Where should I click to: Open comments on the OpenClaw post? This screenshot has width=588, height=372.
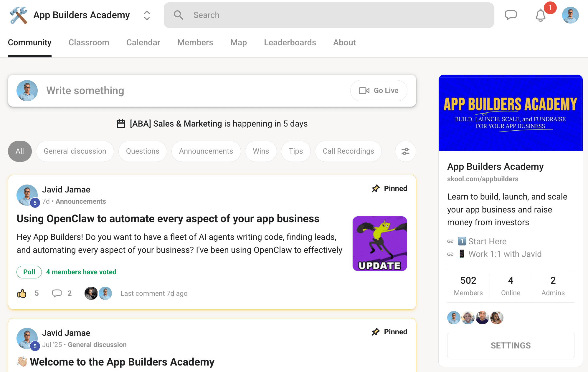57,293
